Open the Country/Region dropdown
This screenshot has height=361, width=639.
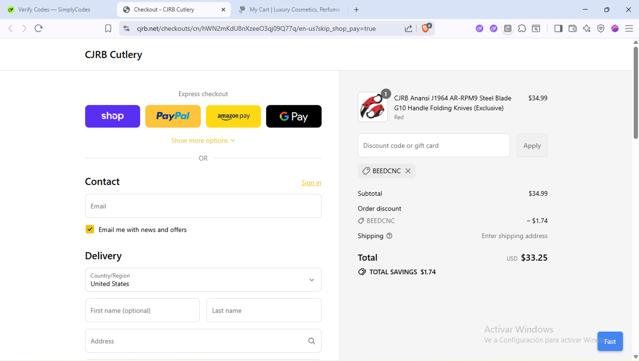pyautogui.click(x=203, y=280)
